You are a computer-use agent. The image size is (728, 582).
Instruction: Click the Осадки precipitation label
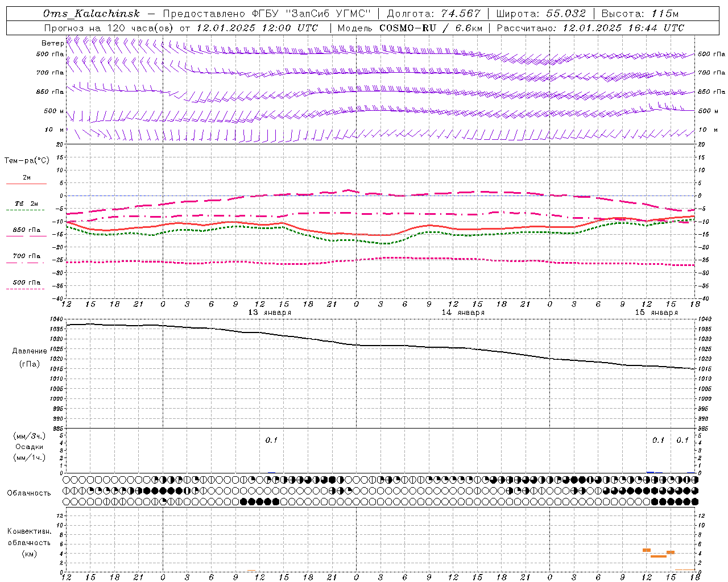(30, 447)
